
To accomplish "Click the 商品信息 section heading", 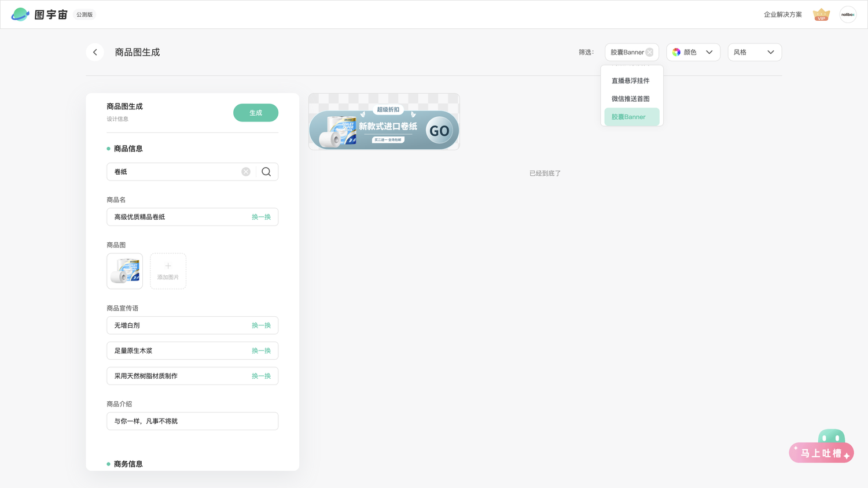I will click(x=128, y=149).
